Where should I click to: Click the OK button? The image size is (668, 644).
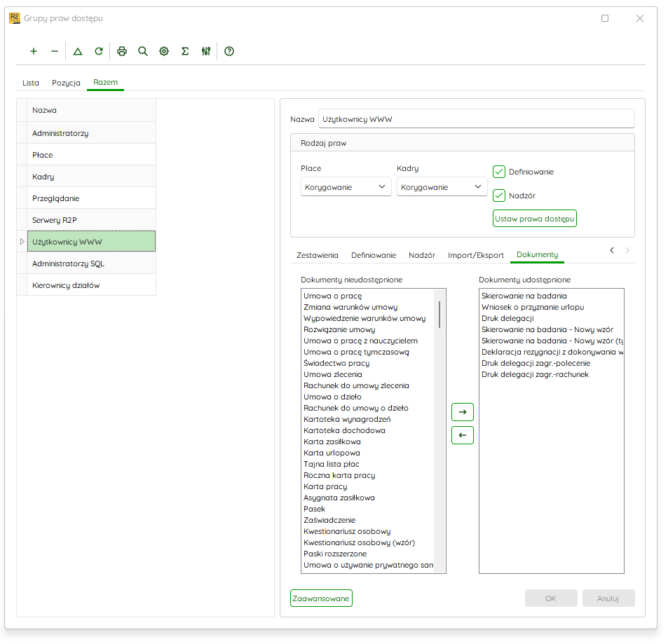(x=551, y=598)
